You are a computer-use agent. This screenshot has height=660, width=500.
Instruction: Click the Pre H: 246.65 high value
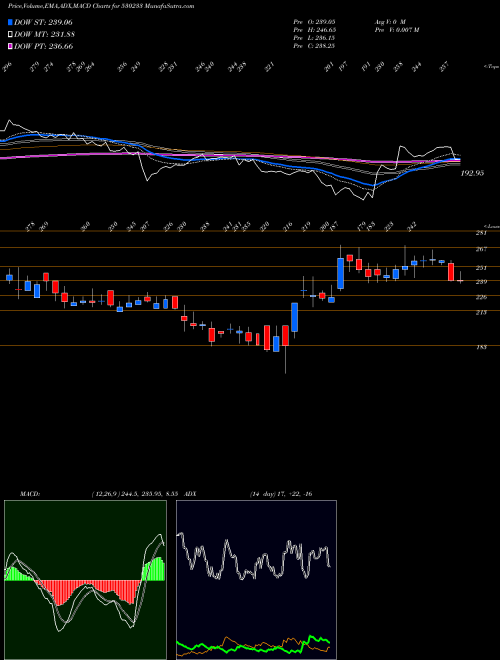[x=314, y=30]
